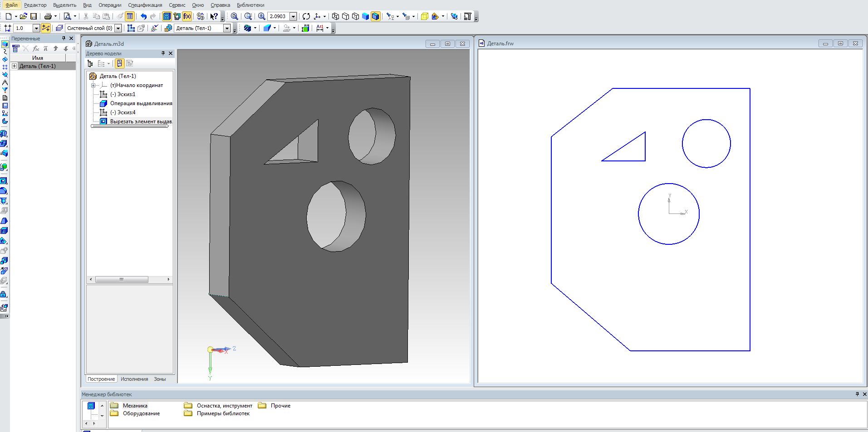
Task: Click the Прочие library folder
Action: pos(274,406)
